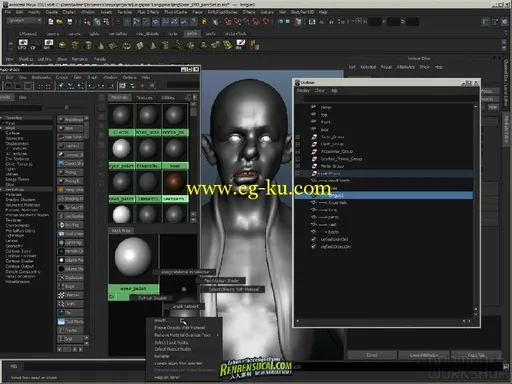
Task: Click the CP3 shelf icon
Action: pos(22,45)
